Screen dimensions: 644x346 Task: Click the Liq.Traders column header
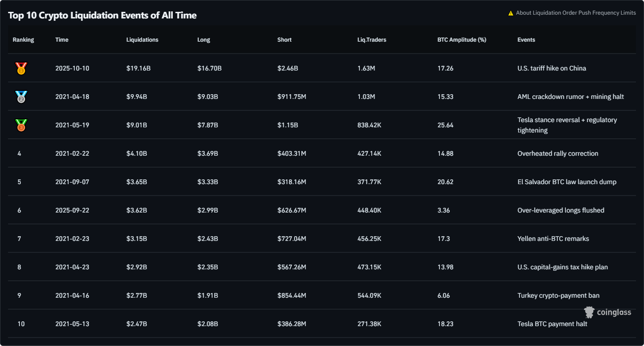372,40
